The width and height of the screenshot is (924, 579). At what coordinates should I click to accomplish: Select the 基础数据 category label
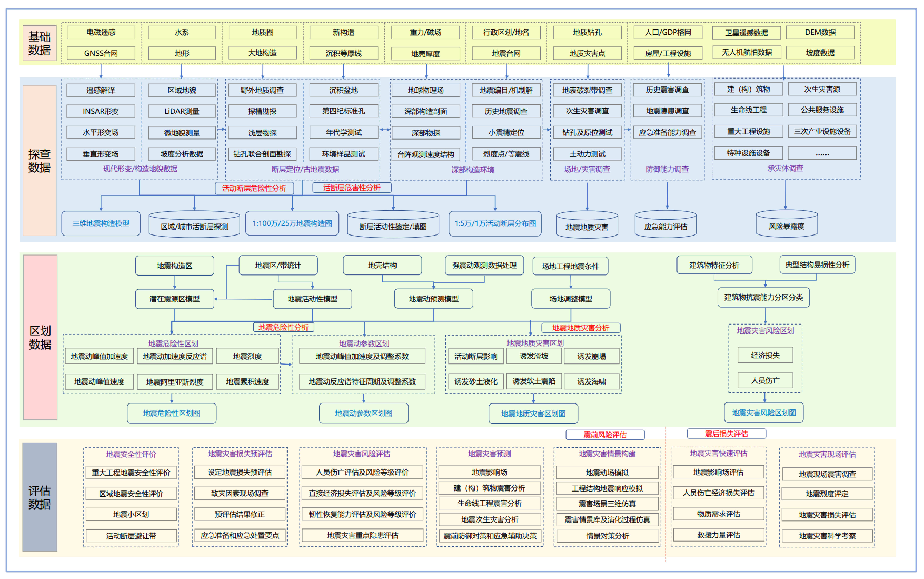(39, 43)
